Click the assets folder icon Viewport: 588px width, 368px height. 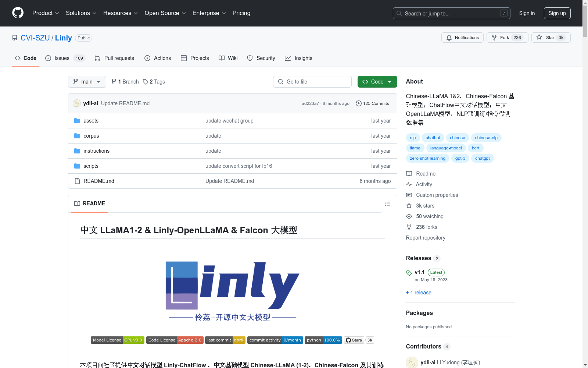(x=77, y=121)
